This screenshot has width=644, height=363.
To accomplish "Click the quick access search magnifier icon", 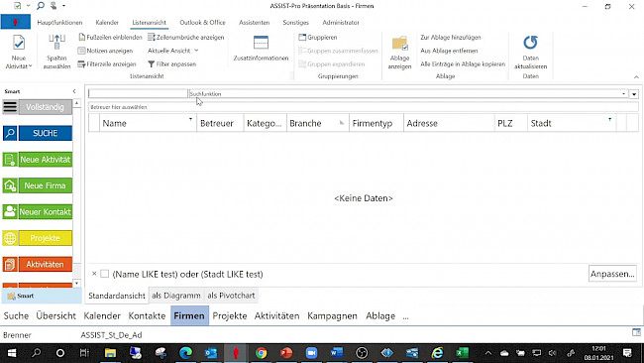I will [x=41, y=6].
